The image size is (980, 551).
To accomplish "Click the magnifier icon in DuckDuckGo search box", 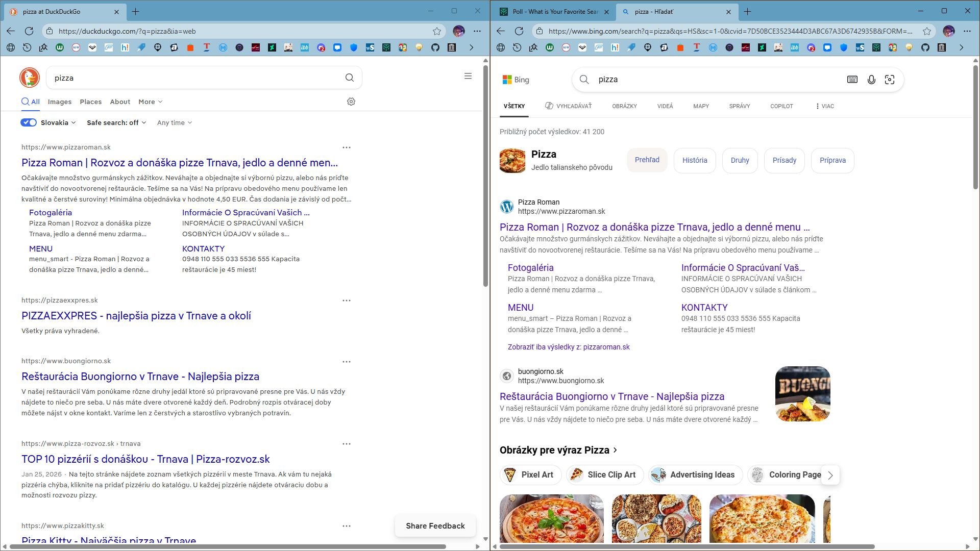I will pos(350,78).
